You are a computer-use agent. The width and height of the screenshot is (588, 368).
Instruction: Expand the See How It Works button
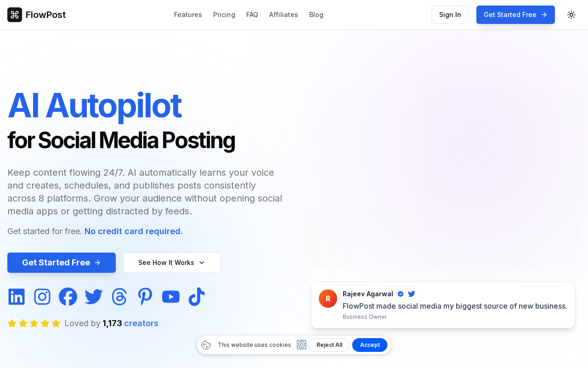coord(172,263)
